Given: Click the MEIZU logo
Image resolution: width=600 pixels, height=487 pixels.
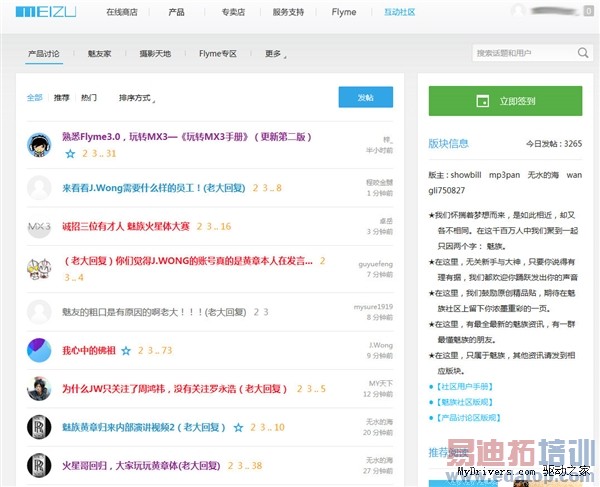Looking at the screenshot, I should pyautogui.click(x=46, y=12).
